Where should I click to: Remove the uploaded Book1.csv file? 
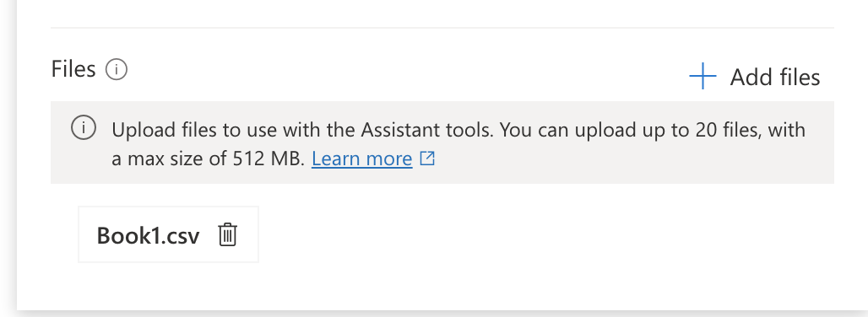[227, 234]
